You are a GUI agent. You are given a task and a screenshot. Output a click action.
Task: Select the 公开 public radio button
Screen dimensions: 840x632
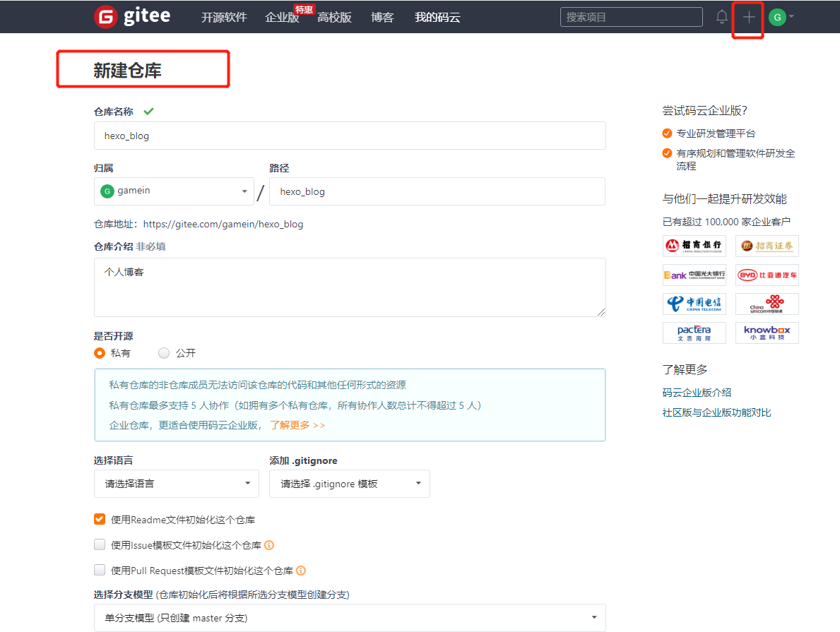pos(164,353)
